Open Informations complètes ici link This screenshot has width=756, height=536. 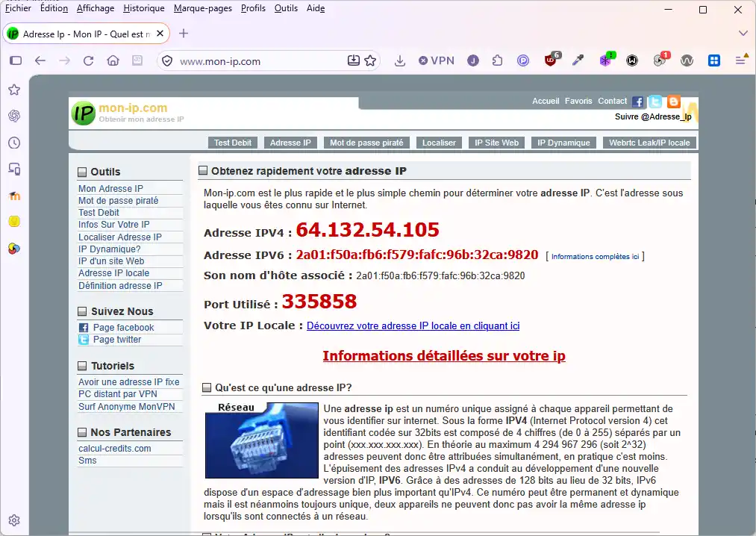click(595, 256)
